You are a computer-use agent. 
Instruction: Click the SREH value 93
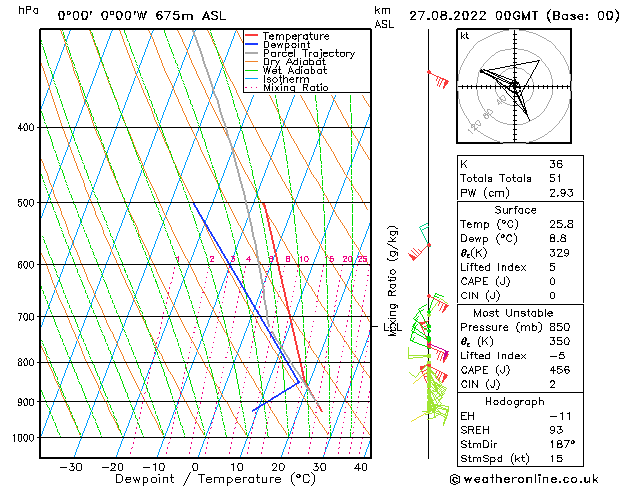[556, 430]
